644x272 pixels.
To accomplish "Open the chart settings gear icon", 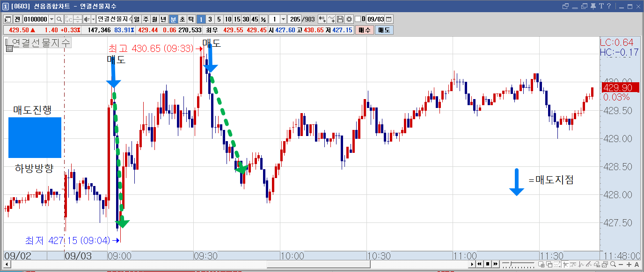I will [x=349, y=19].
